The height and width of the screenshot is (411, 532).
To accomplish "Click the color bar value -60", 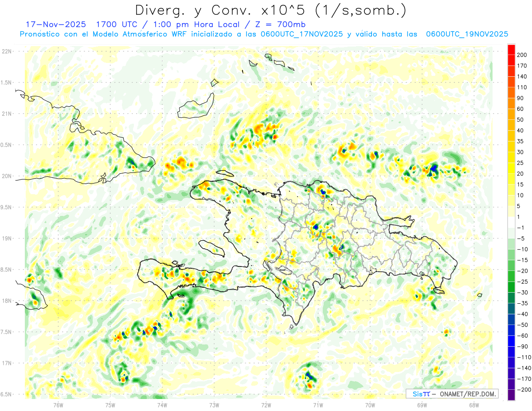I will (523, 336).
